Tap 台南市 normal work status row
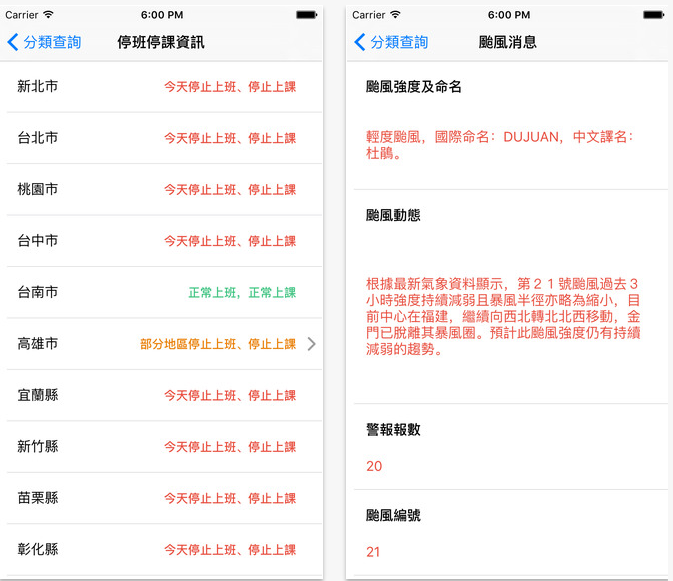The image size is (673, 581). pos(162,292)
